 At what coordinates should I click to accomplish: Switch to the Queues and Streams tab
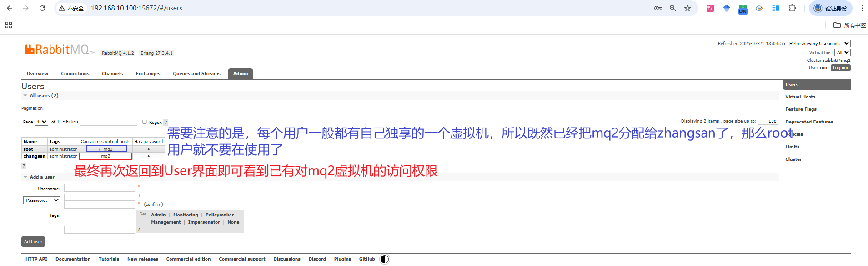pos(196,73)
